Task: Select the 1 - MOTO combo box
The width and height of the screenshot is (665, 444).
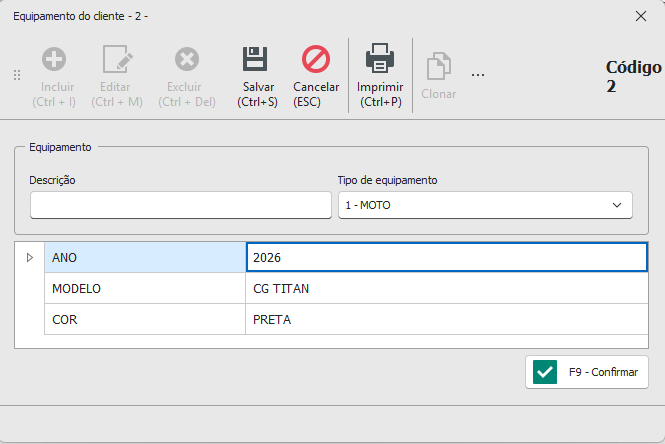Action: (485, 205)
